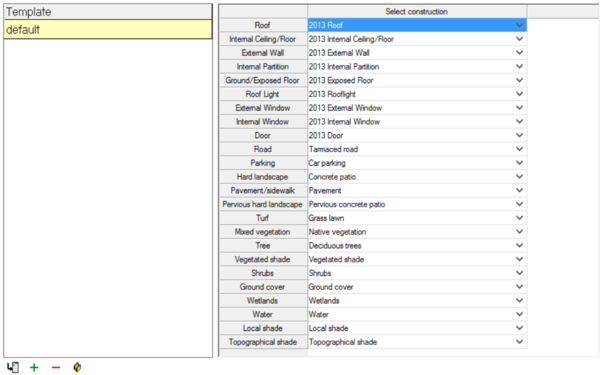
Task: Remove template using the red minus icon
Action: point(56,368)
